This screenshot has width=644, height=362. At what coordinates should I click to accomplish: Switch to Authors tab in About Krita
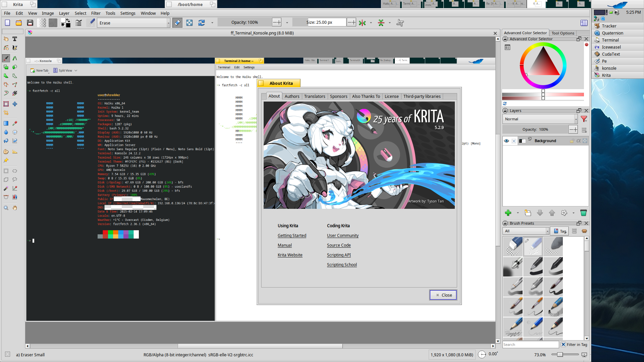292,96
